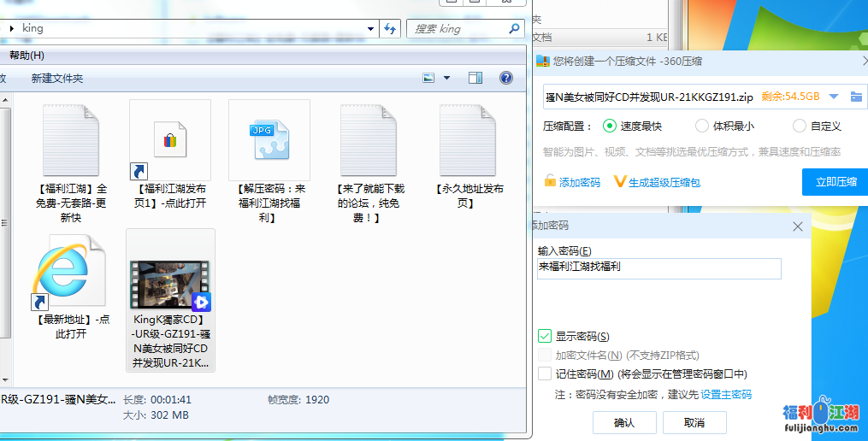Image resolution: width=868 pixels, height=441 pixels.
Task: Toggle the 显示密码(S) checkbox
Action: 545,336
